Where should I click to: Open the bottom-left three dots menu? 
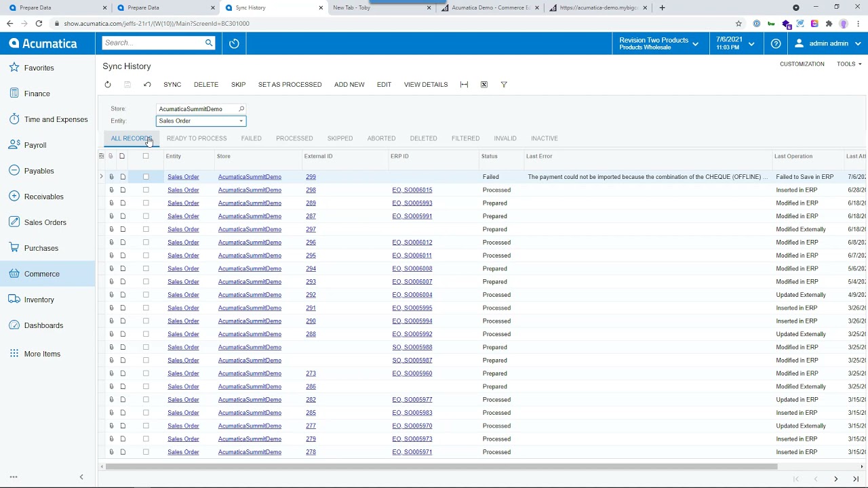(14, 477)
